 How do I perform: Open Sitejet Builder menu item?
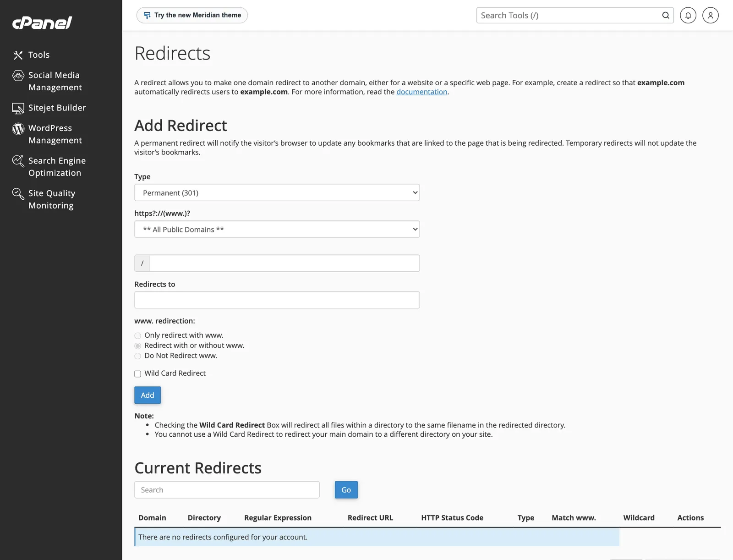[57, 108]
